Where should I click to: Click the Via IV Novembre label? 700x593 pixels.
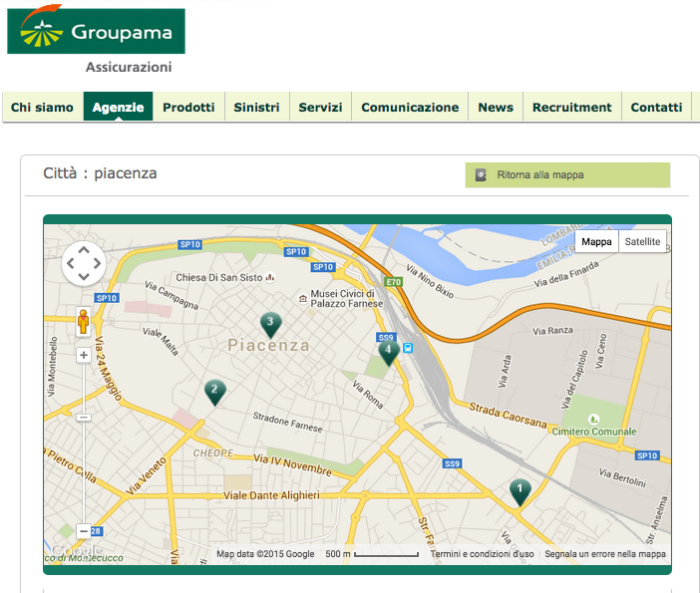[293, 465]
